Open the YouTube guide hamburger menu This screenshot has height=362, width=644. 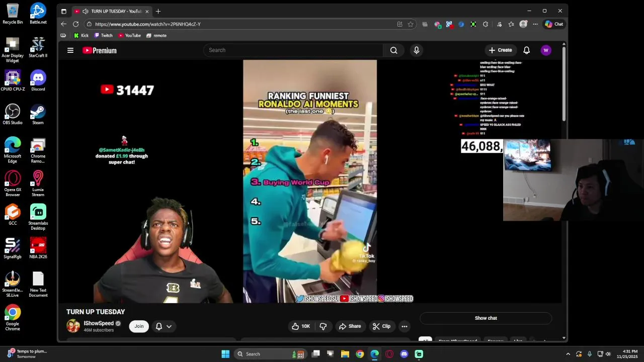pos(70,50)
